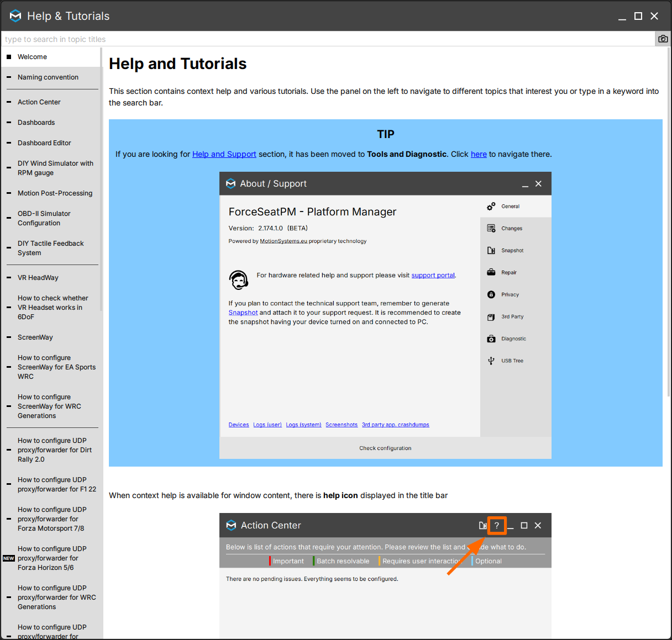Open UDP proxy/forwarder for F1 22 topic
Screen dimensions: 672x640
51,484
